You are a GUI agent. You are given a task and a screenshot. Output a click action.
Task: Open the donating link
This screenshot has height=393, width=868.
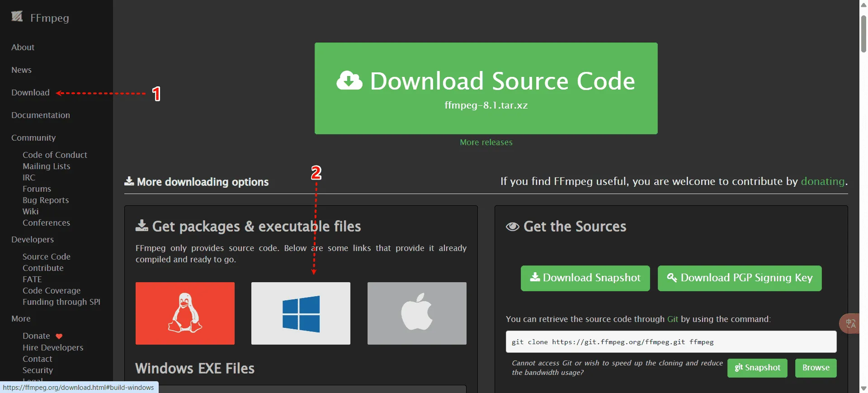(x=822, y=181)
